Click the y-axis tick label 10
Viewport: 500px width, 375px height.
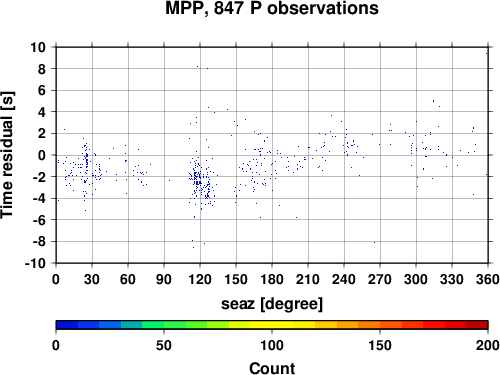[x=38, y=47]
